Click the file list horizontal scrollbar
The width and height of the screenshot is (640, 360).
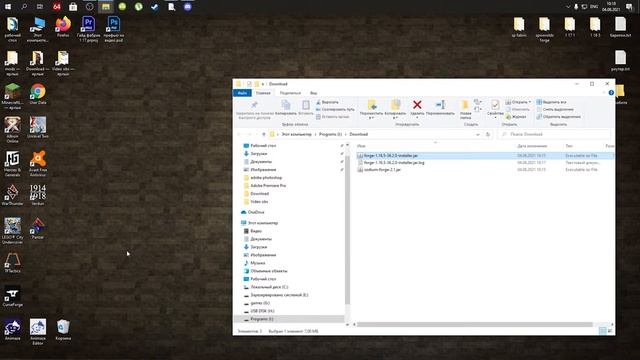coord(475,324)
